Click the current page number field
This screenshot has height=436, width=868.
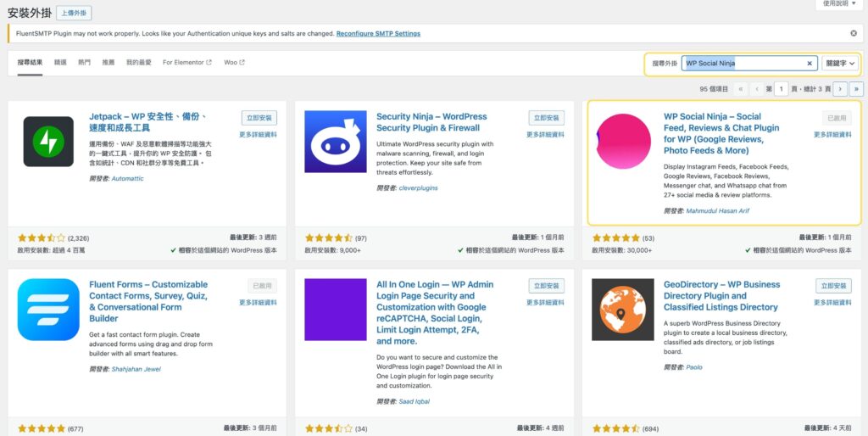click(781, 88)
